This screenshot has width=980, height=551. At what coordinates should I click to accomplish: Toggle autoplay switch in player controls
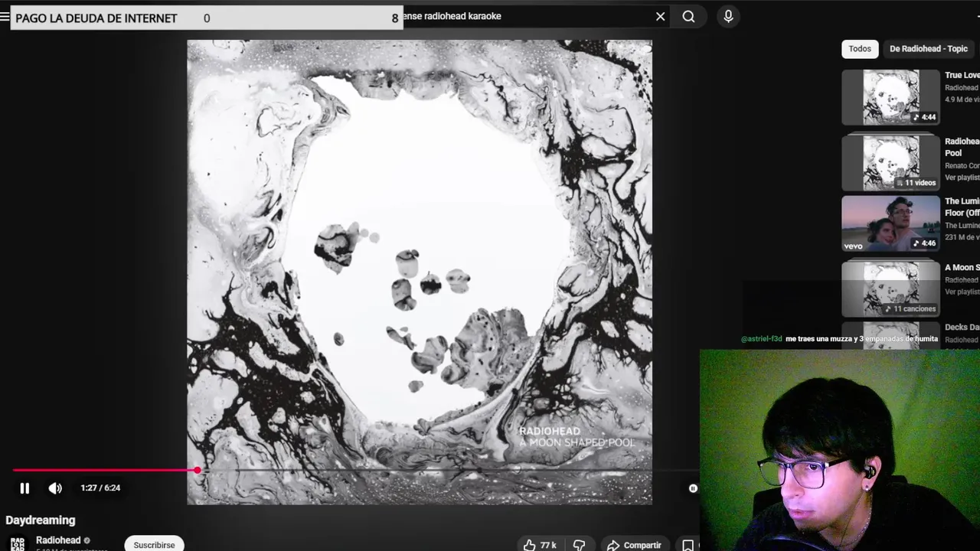[x=692, y=488]
